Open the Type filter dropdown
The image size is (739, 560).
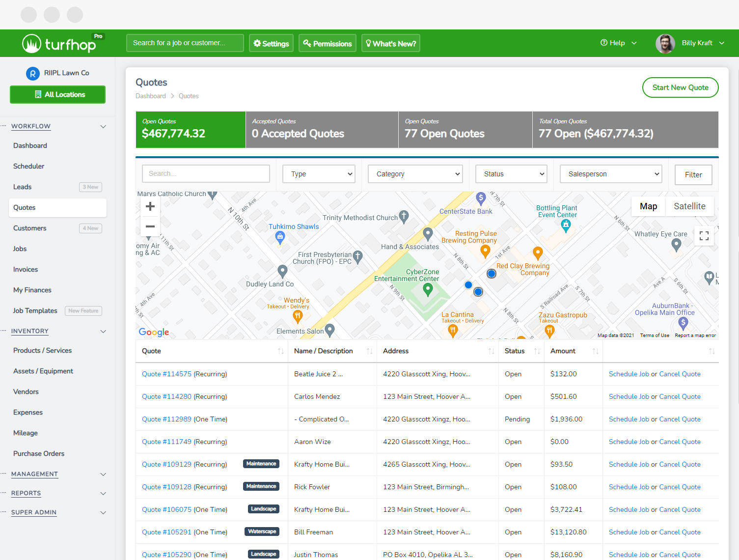(x=319, y=174)
